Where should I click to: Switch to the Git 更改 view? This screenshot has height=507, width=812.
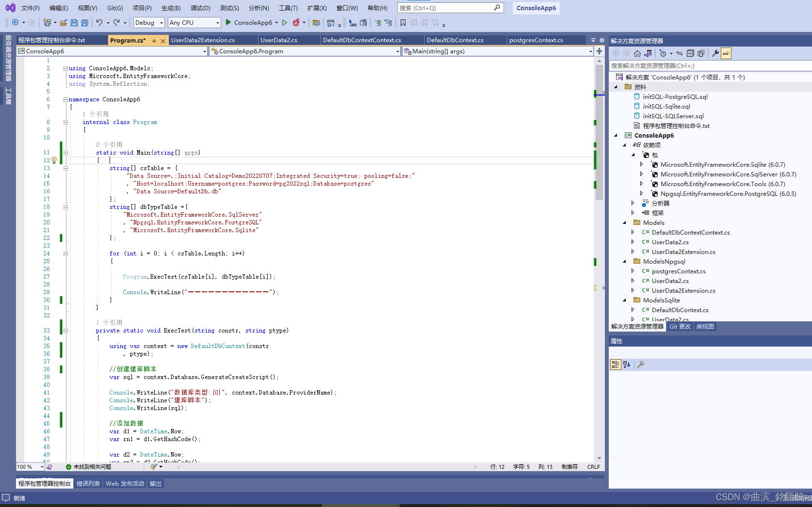(x=679, y=326)
